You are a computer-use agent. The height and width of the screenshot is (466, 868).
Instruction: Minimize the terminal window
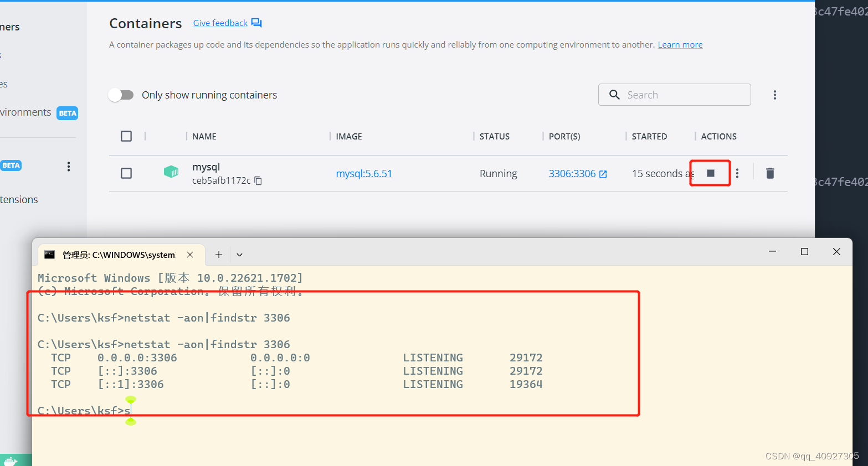coord(772,251)
